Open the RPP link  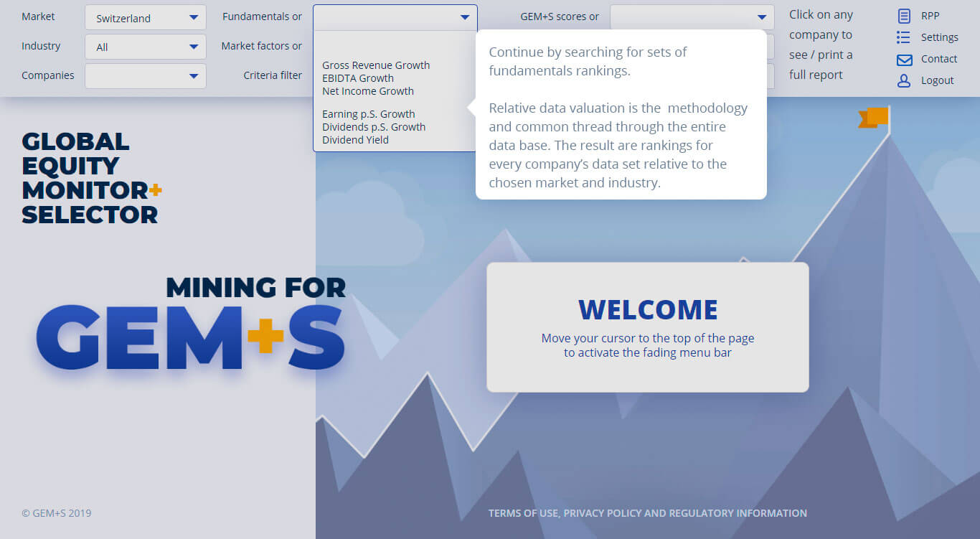[x=930, y=16]
